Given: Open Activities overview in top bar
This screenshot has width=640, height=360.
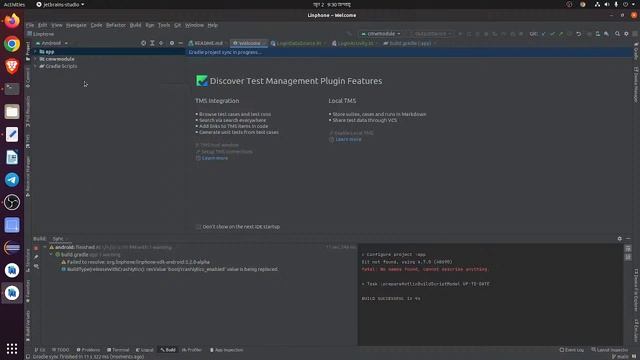Looking at the screenshot, I should pos(14,4).
